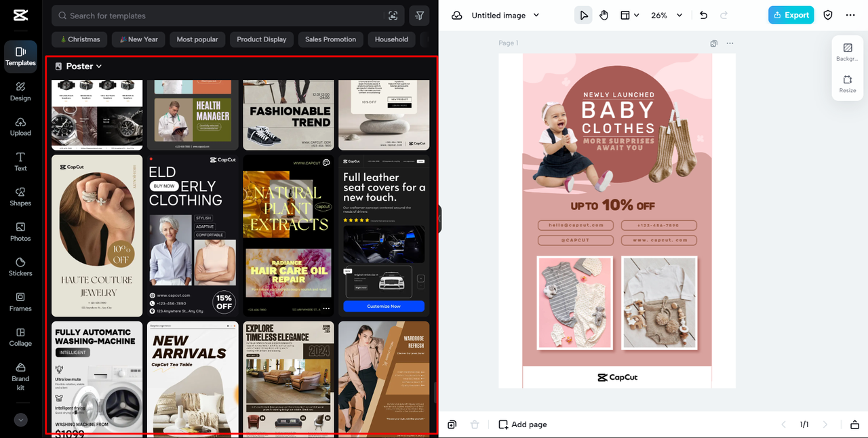This screenshot has height=438, width=868.
Task: Choose the Health Manager template
Action: pyautogui.click(x=193, y=115)
